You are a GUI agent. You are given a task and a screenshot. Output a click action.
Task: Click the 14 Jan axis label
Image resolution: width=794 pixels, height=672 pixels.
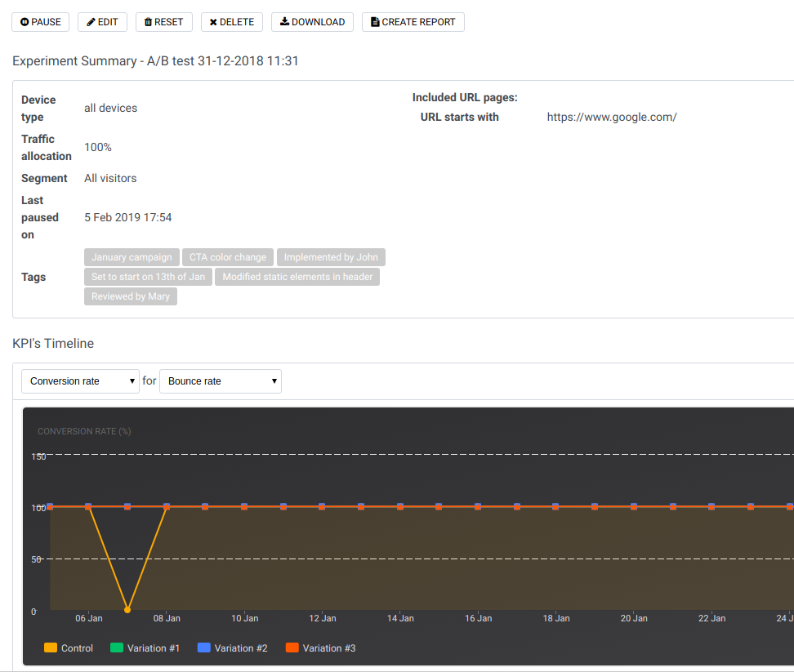400,618
